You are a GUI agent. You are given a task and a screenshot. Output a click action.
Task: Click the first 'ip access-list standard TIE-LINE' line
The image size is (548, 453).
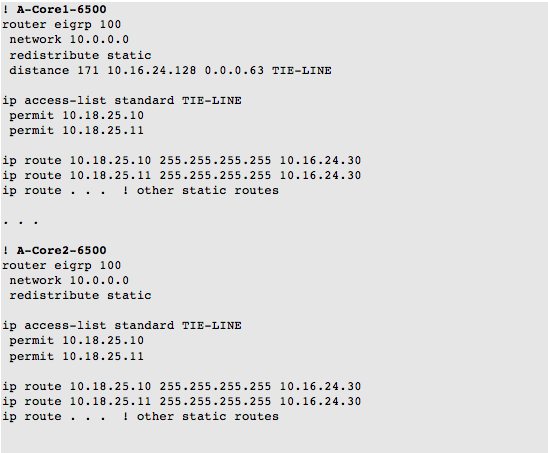(122, 101)
